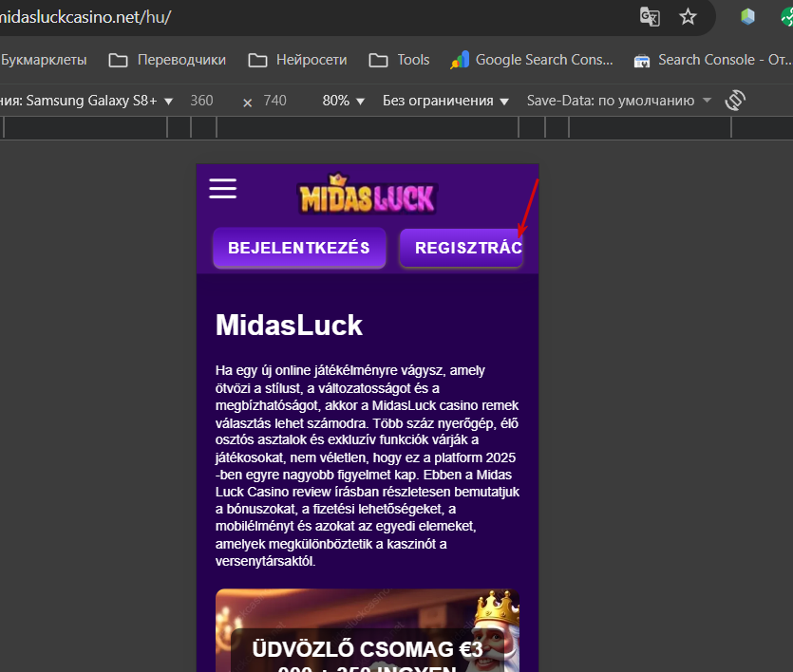Open the 80% zoom dropdown

pyautogui.click(x=344, y=101)
